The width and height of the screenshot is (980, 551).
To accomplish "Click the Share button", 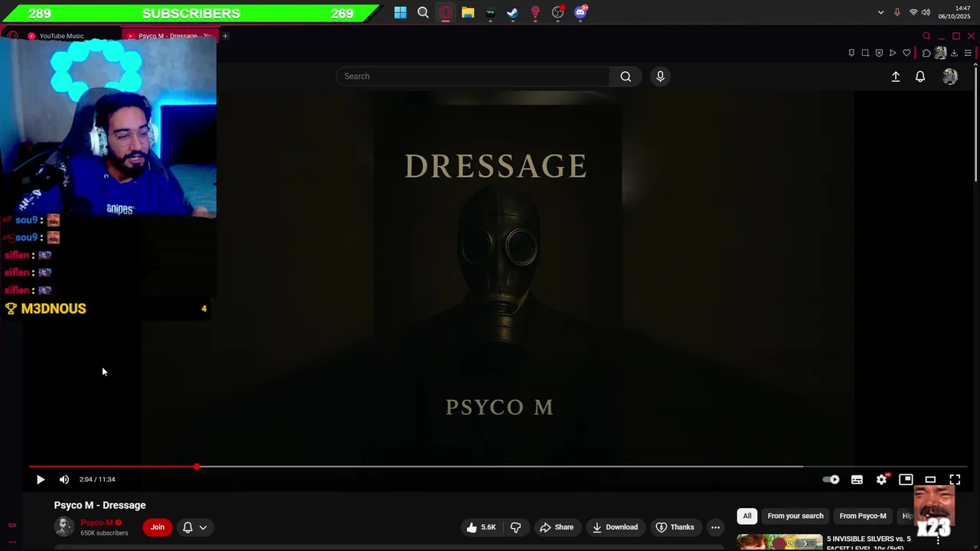I will [x=557, y=527].
